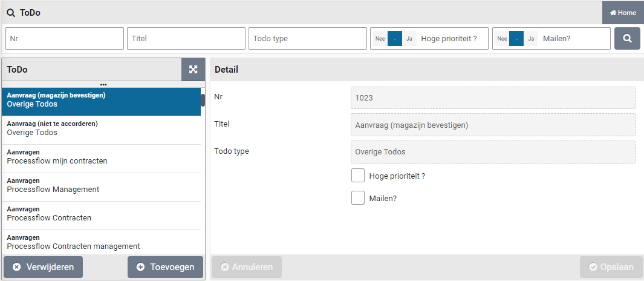Expand the ToDo list panel to fullscreen
The width and height of the screenshot is (644, 281).
[193, 70]
